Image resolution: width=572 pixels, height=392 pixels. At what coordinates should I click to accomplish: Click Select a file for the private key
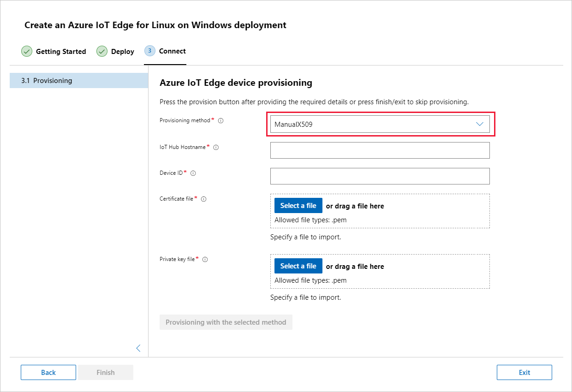(298, 266)
